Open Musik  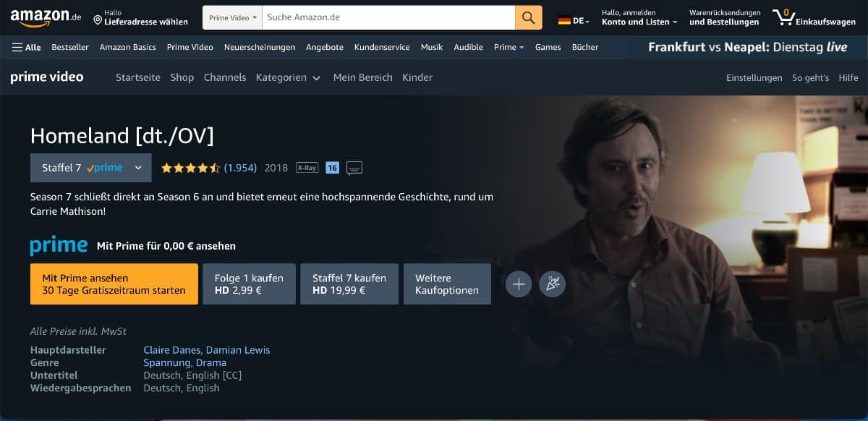coord(432,47)
